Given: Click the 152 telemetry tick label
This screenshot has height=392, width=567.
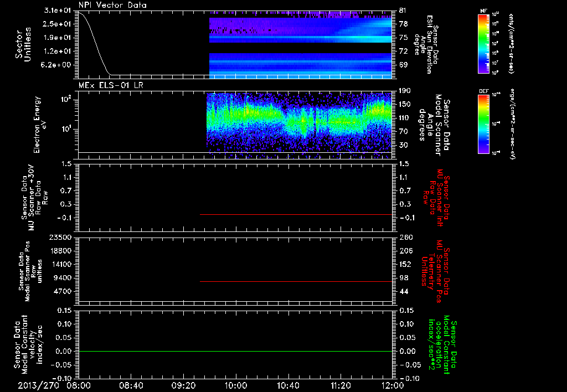Looking at the screenshot, I should click(x=405, y=264).
